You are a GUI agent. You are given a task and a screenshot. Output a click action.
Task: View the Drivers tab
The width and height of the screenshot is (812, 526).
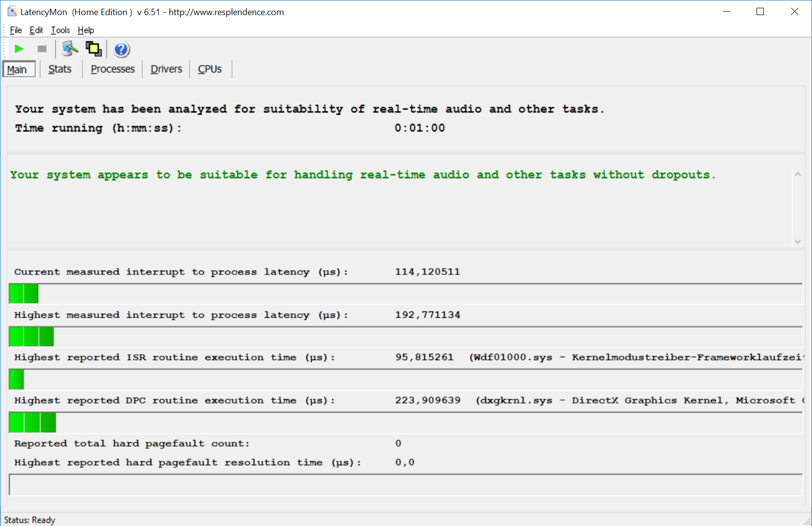(166, 69)
